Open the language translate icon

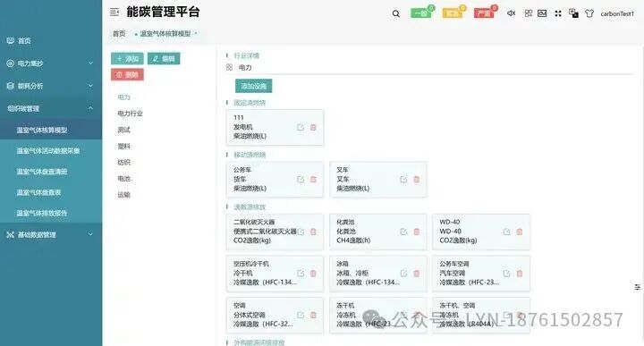coord(573,13)
